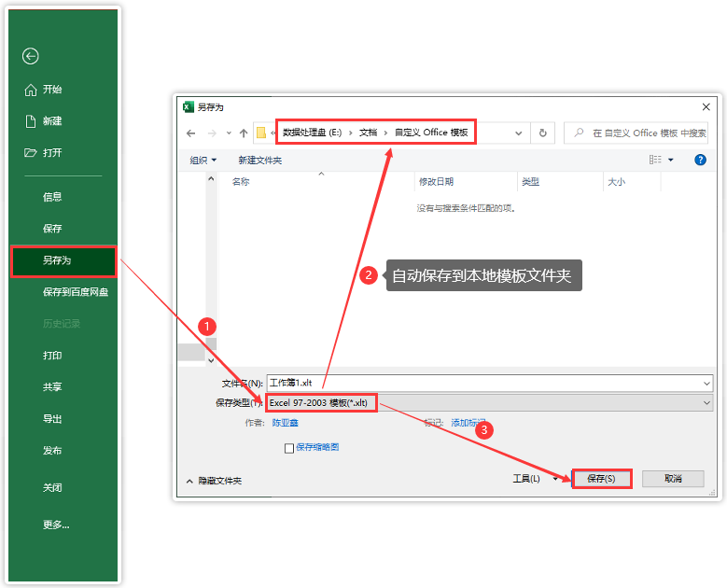Click 文档 in the address path
This screenshot has width=727, height=588.
pyautogui.click(x=368, y=133)
